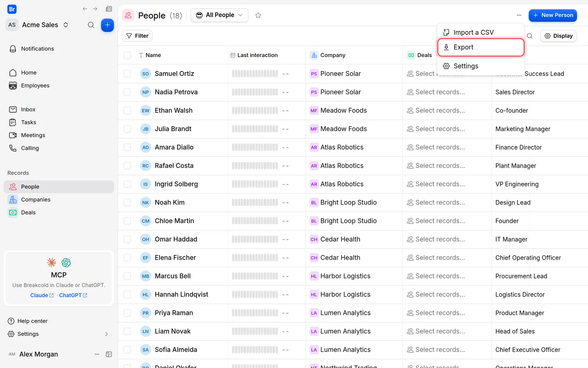Choose Export from the menu
This screenshot has width=588, height=368.
481,47
